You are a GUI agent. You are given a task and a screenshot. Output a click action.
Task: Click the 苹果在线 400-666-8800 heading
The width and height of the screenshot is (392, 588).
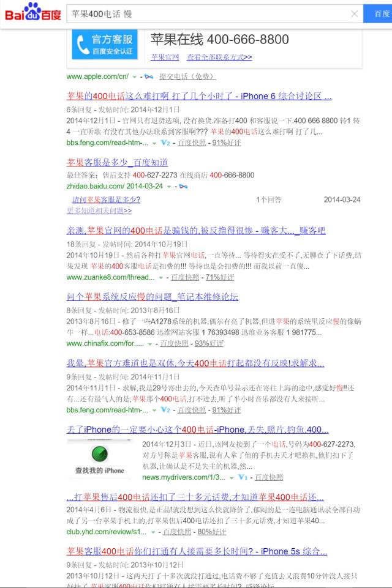pyautogui.click(x=220, y=39)
